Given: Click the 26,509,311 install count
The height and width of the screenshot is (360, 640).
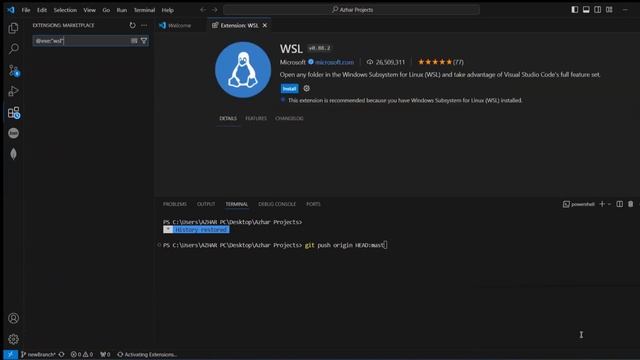Looking at the screenshot, I should click(x=386, y=62).
